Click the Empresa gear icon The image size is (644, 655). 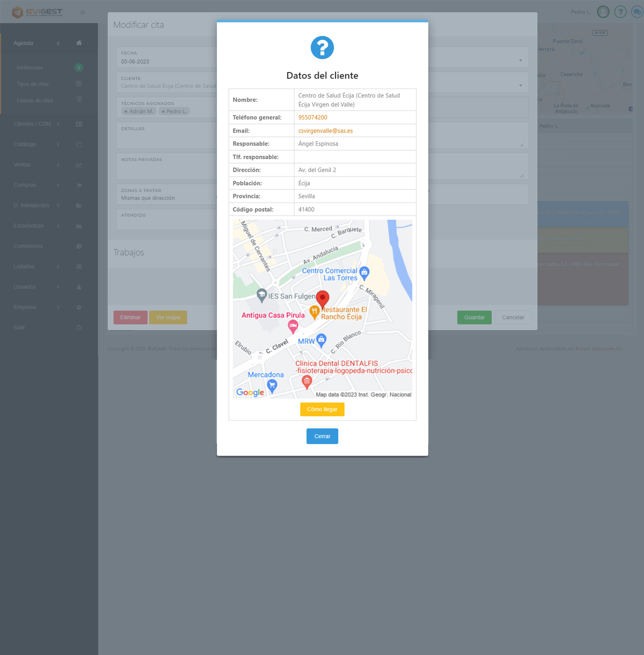pos(79,307)
